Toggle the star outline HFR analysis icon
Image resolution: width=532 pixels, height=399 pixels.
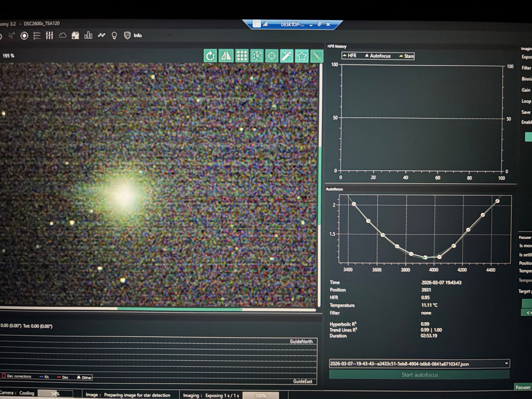[302, 56]
